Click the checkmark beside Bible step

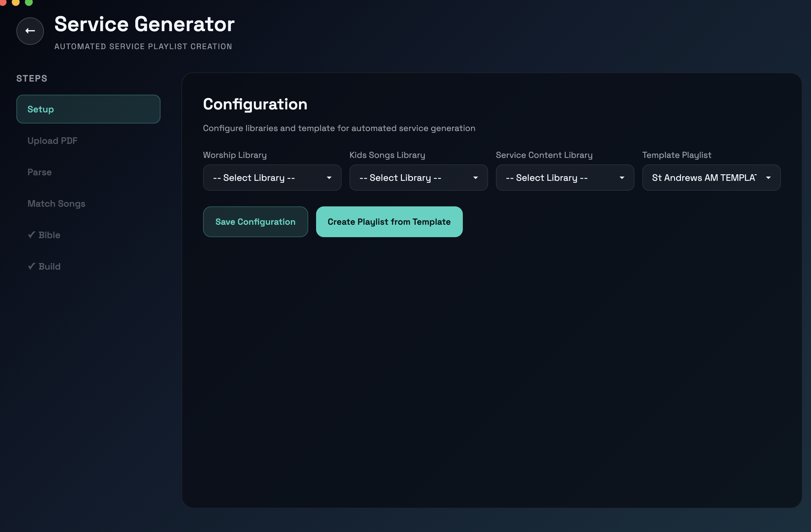pos(31,235)
